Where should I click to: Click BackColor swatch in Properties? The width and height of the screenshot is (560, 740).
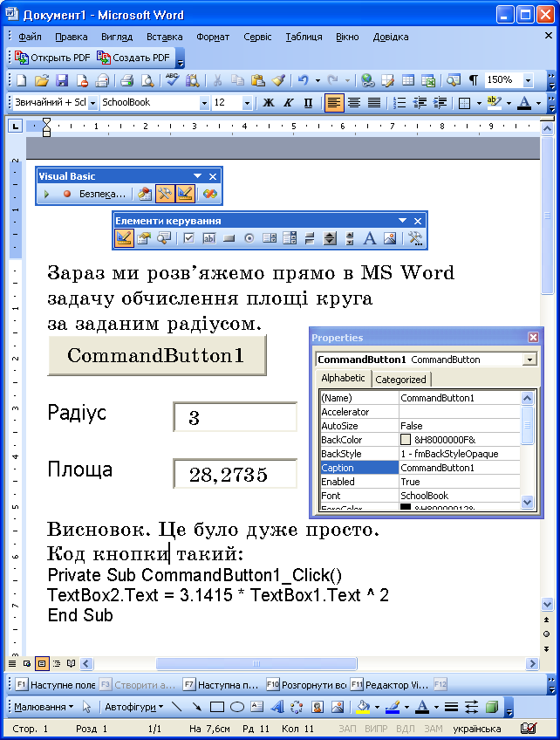click(406, 440)
